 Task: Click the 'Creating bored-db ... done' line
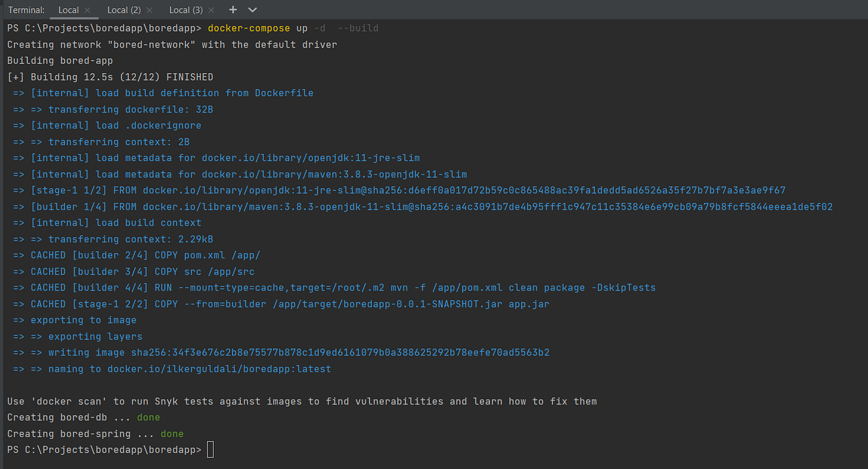pos(83,417)
